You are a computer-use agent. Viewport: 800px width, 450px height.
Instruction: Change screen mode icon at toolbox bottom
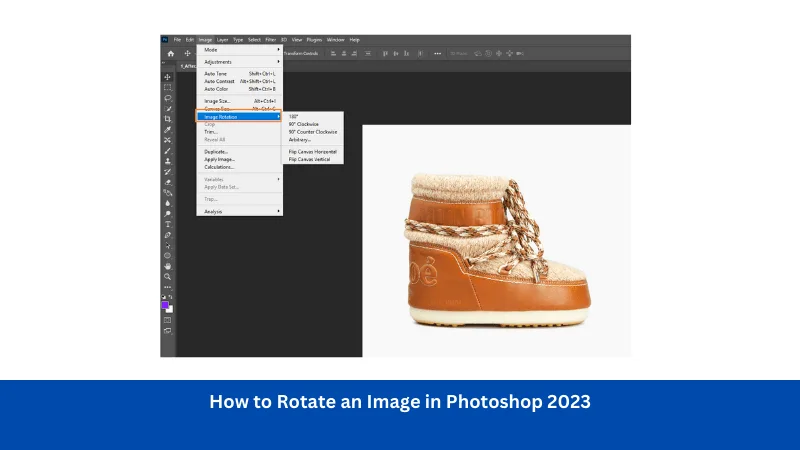coord(167,331)
